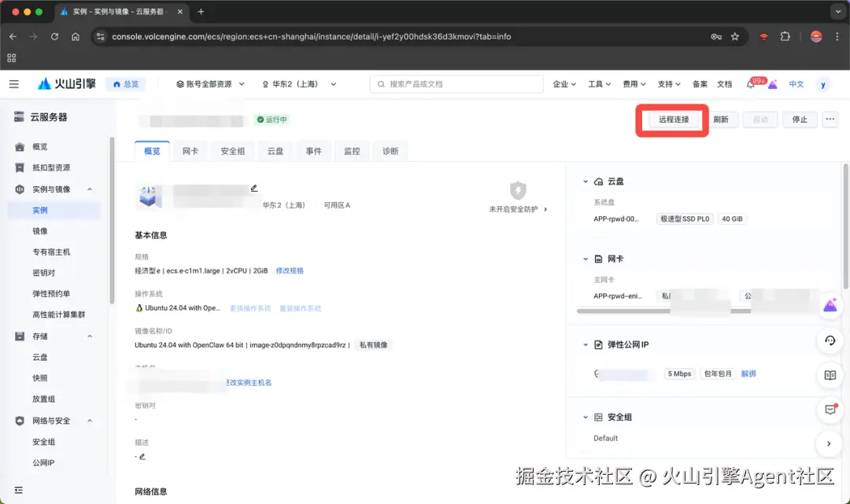Collapse the sidebar using bottom-left icon
This screenshot has width=850, height=504.
[18, 490]
